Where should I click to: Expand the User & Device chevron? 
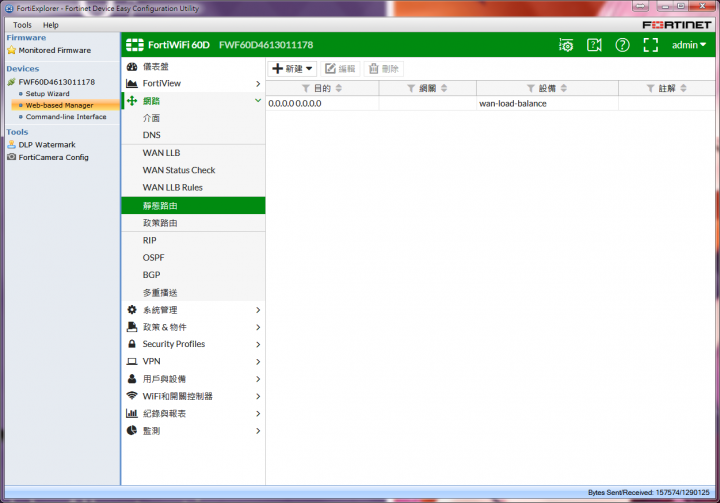258,379
